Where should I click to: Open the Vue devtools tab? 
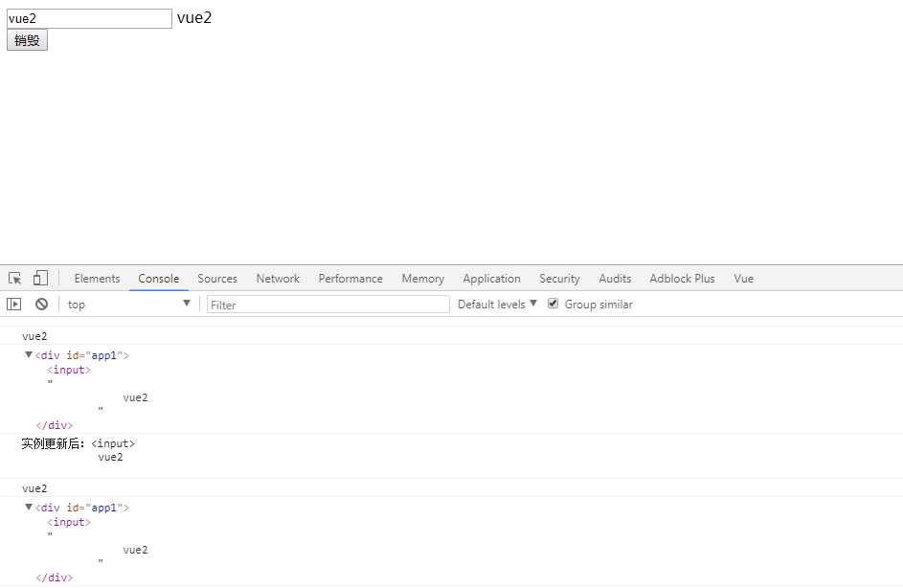point(743,279)
